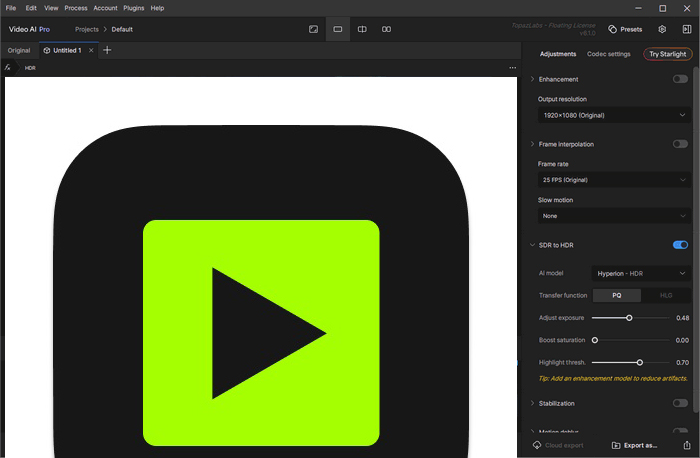Switch to single view layout icon
The width and height of the screenshot is (700, 458).
[338, 29]
